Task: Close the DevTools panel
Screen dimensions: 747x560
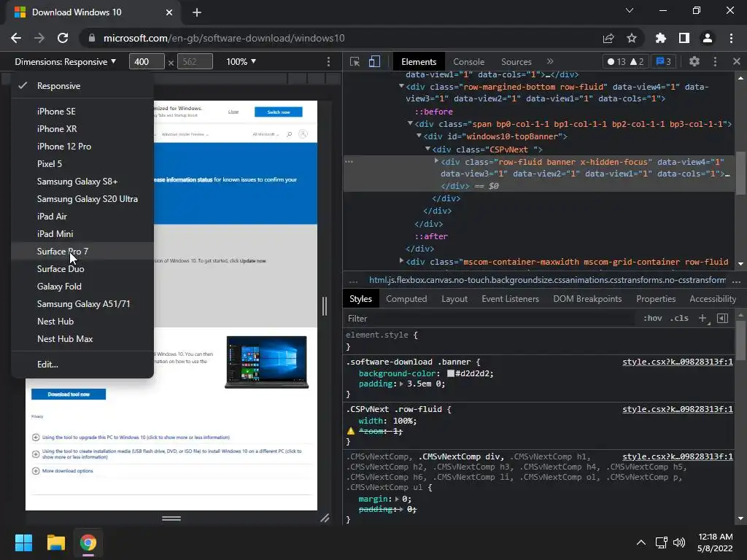Action: [x=737, y=61]
